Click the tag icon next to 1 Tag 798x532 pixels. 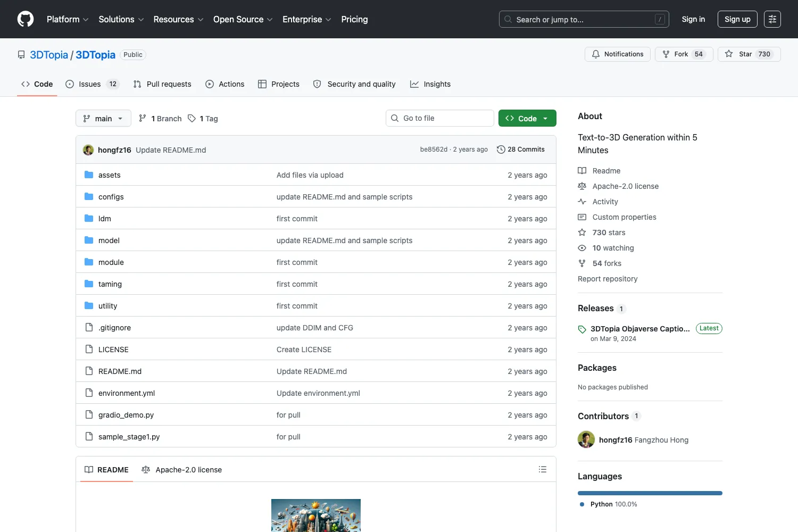coord(192,118)
